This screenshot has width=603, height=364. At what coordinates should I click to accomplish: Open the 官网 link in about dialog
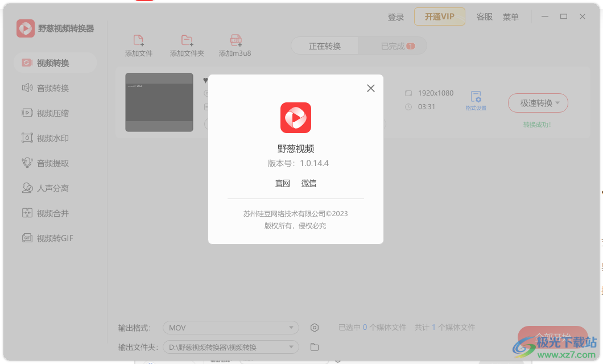(283, 183)
